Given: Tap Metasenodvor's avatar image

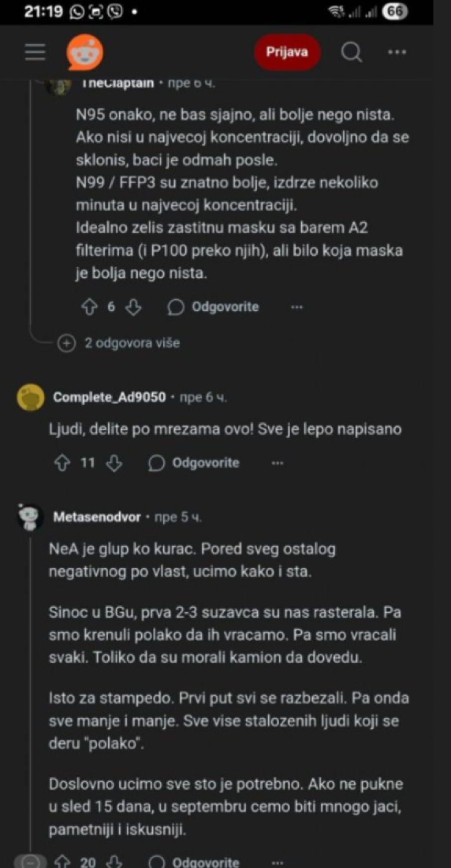Looking at the screenshot, I should pos(30,517).
